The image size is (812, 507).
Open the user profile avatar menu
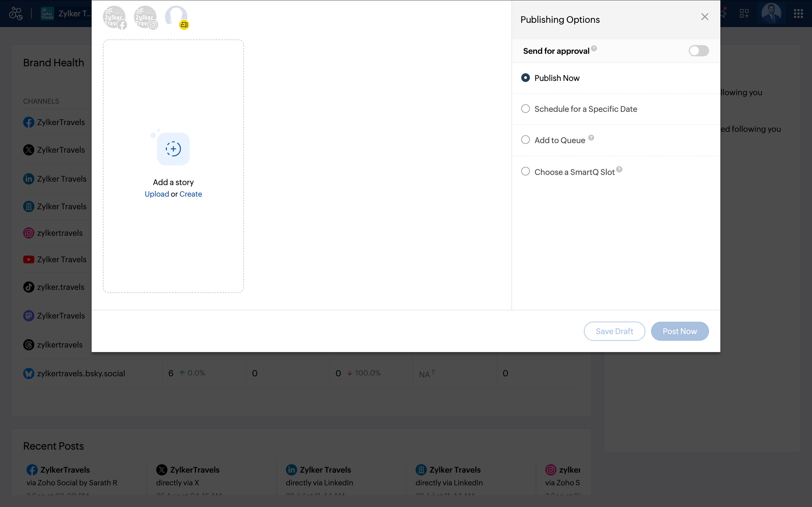point(771,13)
